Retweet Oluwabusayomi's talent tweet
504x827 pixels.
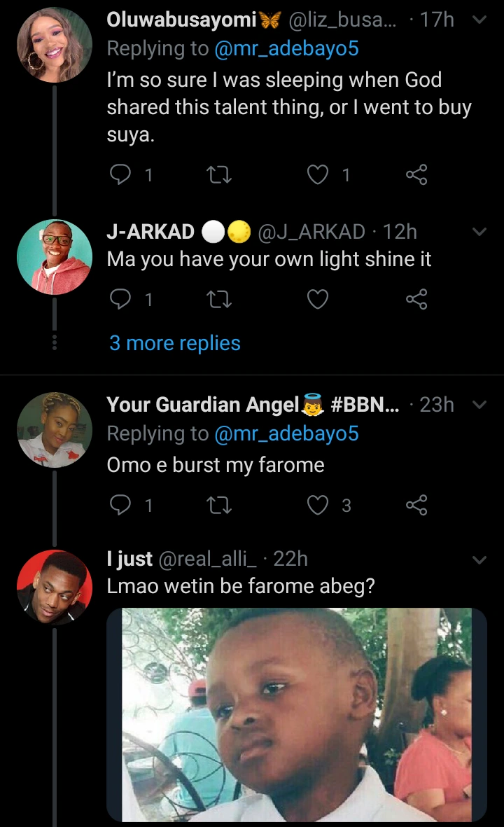tap(219, 175)
